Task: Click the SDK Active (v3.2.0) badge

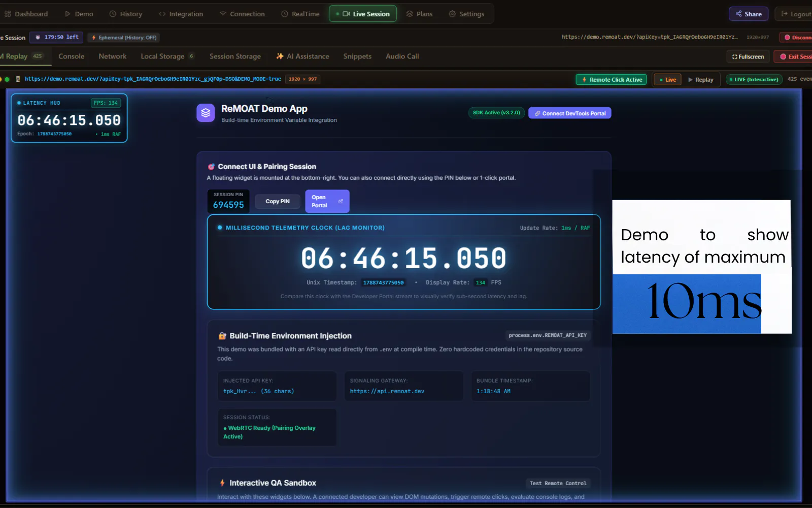Action: (496, 113)
